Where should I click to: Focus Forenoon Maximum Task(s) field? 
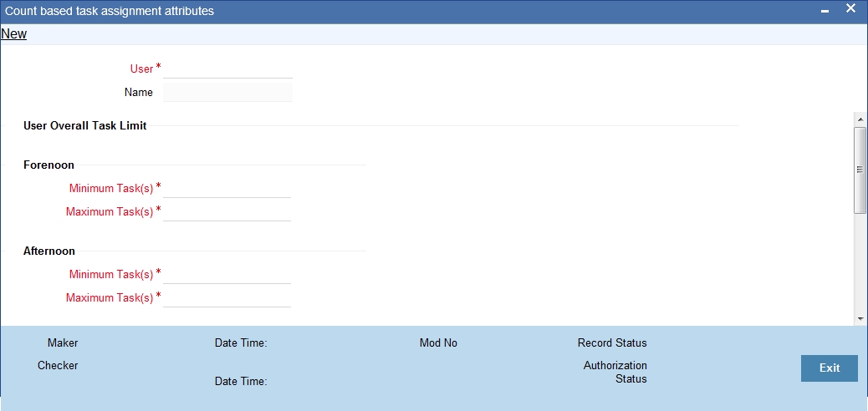click(227, 211)
